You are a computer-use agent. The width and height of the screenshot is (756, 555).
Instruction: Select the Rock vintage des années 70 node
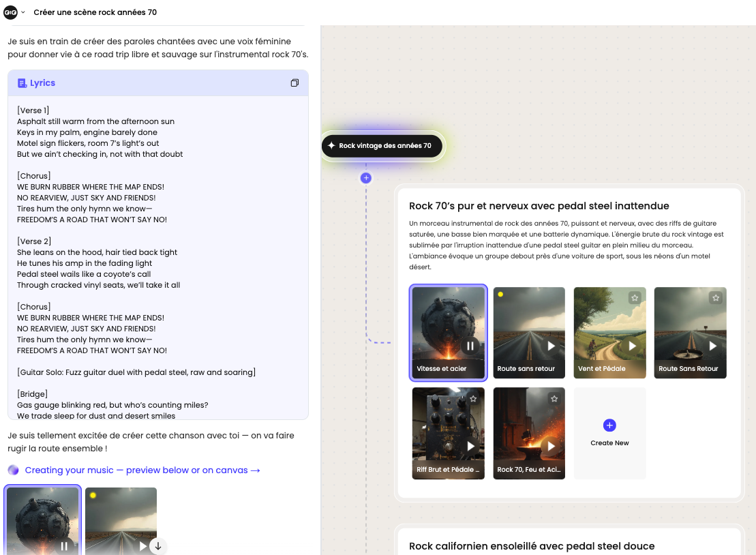pos(382,145)
